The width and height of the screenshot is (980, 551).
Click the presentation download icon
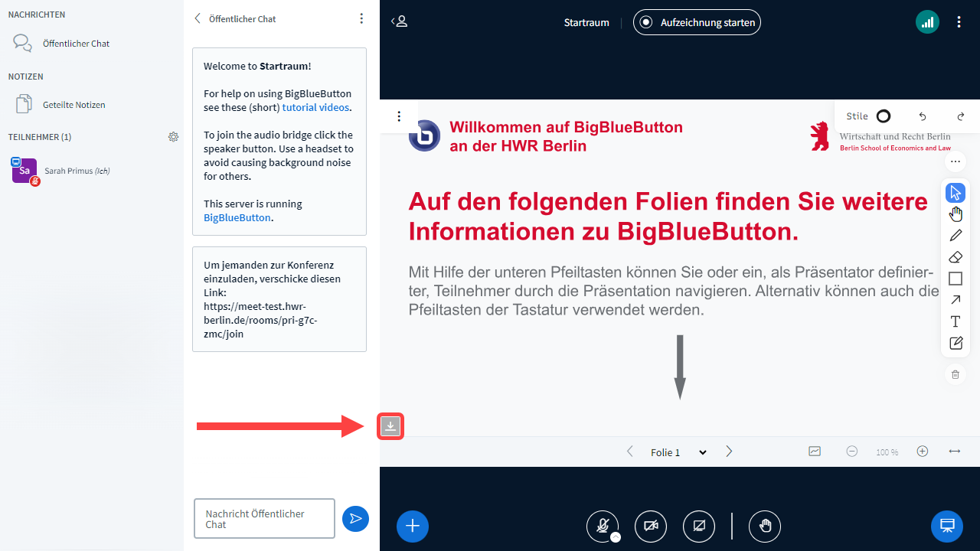(390, 426)
